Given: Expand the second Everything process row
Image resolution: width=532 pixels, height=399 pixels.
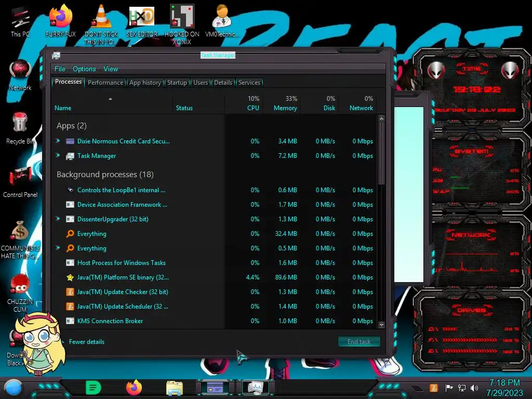Looking at the screenshot, I should point(58,248).
